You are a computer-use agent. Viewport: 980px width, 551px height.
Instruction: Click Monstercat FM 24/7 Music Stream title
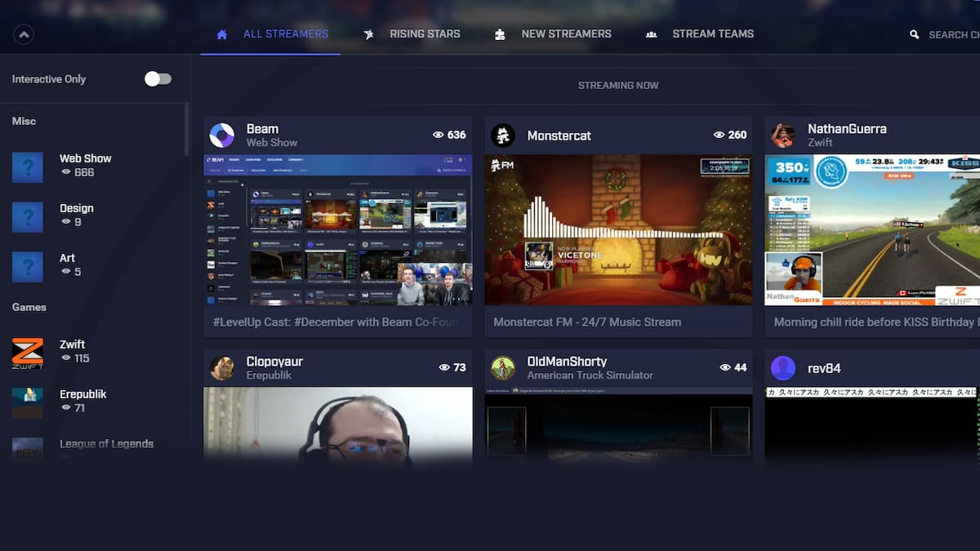click(587, 322)
